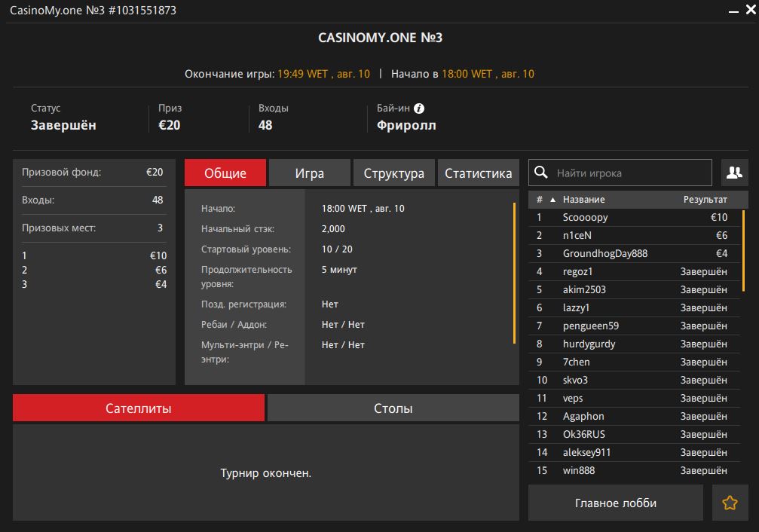Minimize the tournament lobby window
Image resolution: width=759 pixels, height=532 pixels.
[x=731, y=11]
